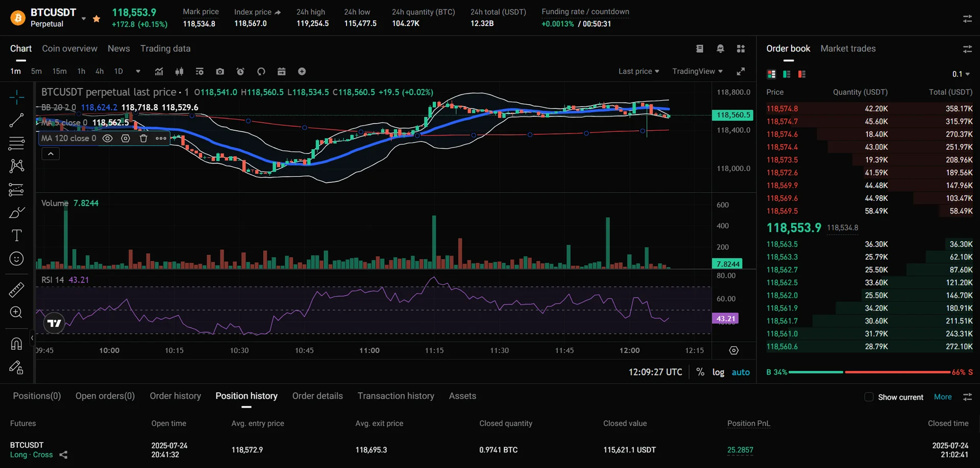Image resolution: width=980 pixels, height=468 pixels.
Task: Toggle log scale on the chart
Action: (x=718, y=372)
